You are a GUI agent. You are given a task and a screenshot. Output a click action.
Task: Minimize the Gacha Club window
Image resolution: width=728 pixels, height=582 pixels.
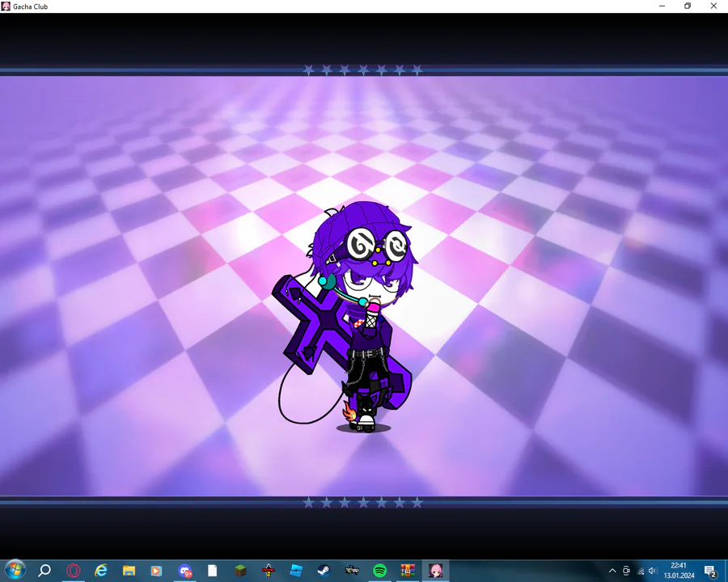(x=662, y=6)
